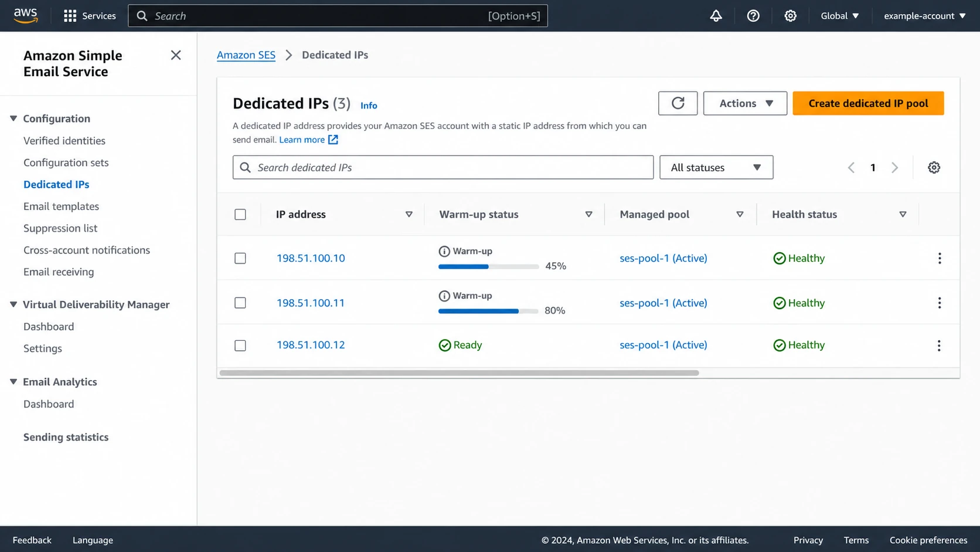Open the Suppression list page

point(60,228)
